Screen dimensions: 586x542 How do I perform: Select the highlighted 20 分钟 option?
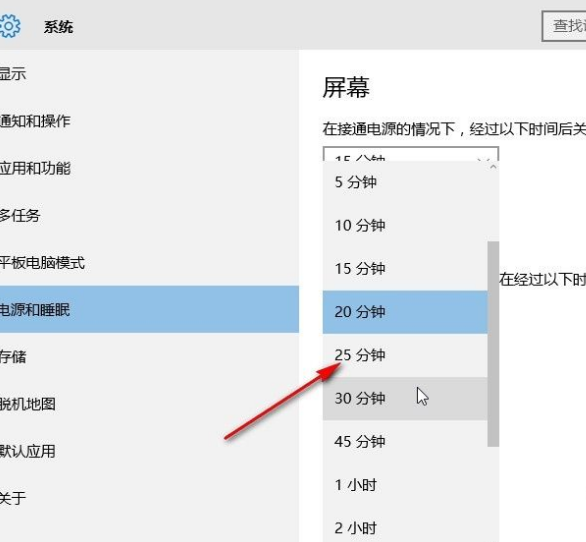pos(405,312)
